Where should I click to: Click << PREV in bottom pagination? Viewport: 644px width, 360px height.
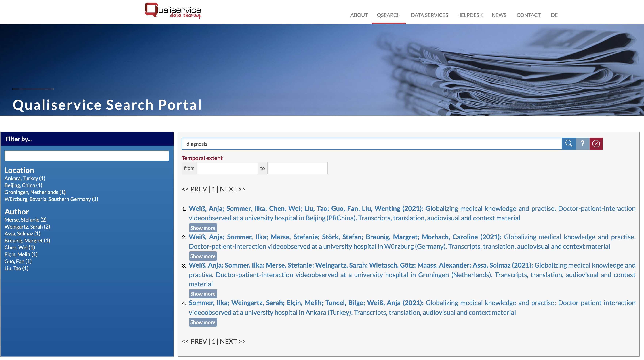(x=194, y=341)
